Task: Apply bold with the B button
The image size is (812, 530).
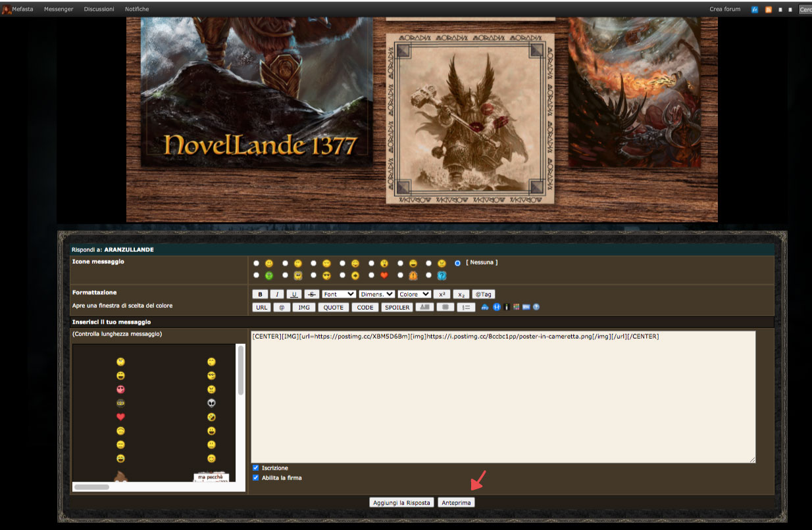Action: point(260,295)
